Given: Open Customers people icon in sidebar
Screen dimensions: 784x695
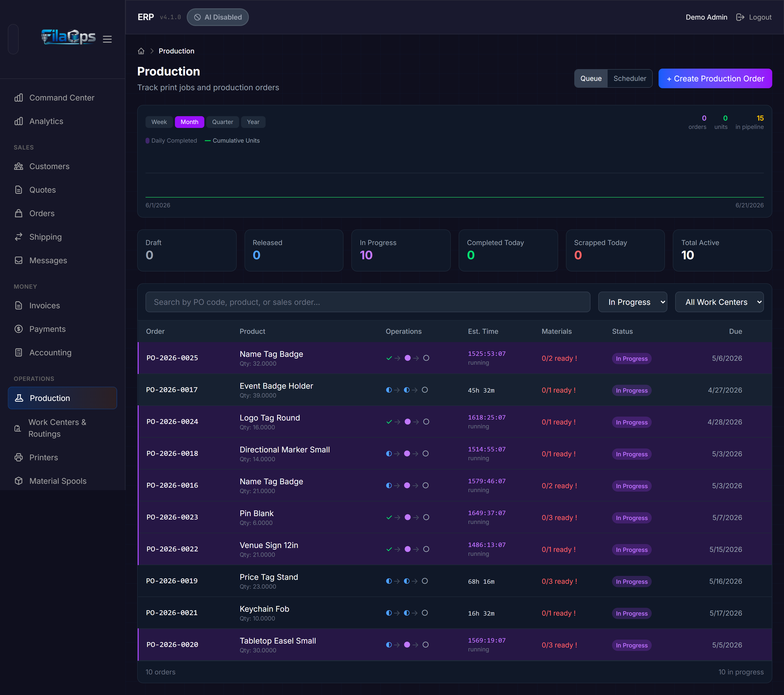Looking at the screenshot, I should (18, 167).
